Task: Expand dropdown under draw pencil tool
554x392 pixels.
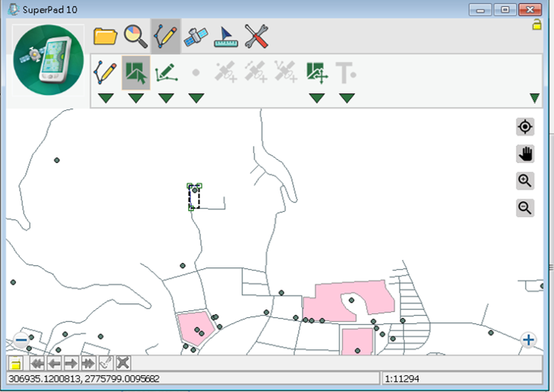Action: click(105, 98)
